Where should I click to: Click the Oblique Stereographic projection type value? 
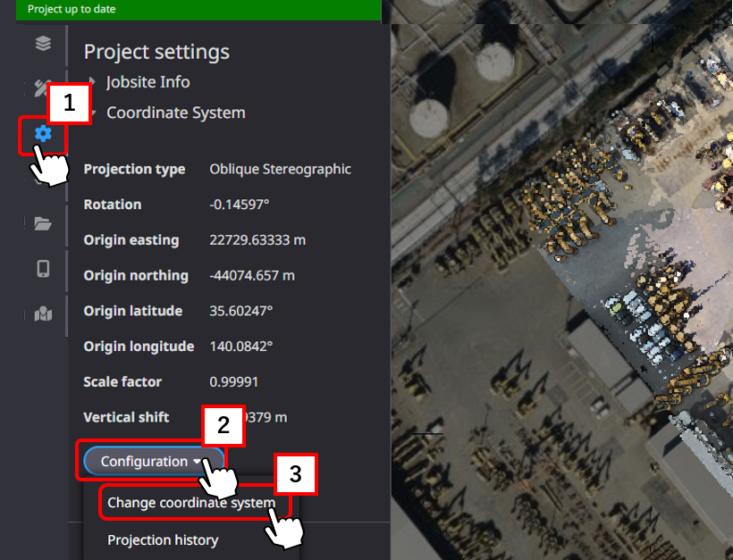(x=280, y=169)
